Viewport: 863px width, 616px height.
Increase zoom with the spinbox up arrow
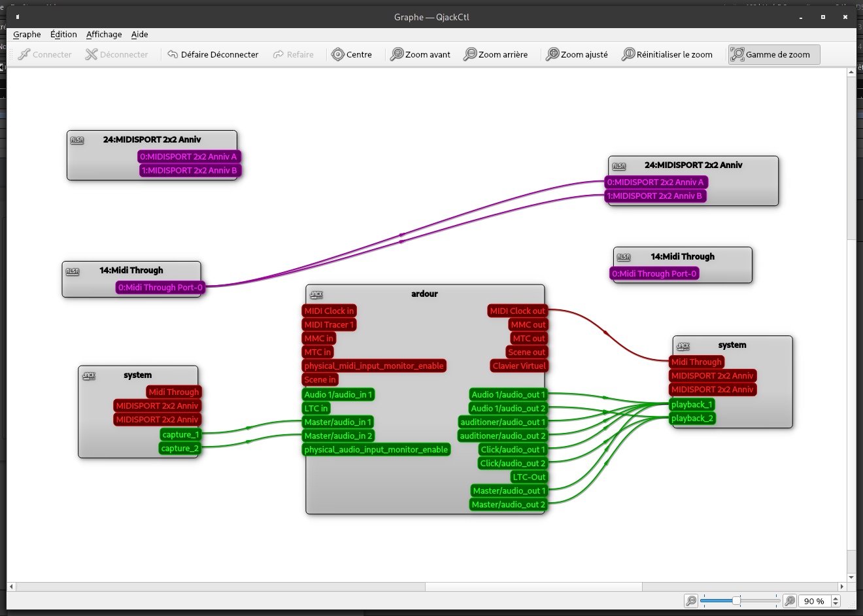835,598
